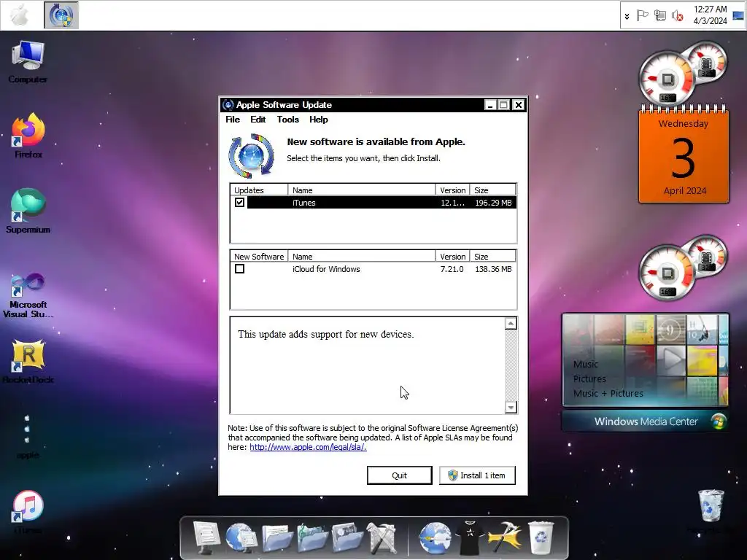Viewport: 747px width, 560px height.
Task: Click the Windows Media Center orb logo
Action: click(x=718, y=421)
